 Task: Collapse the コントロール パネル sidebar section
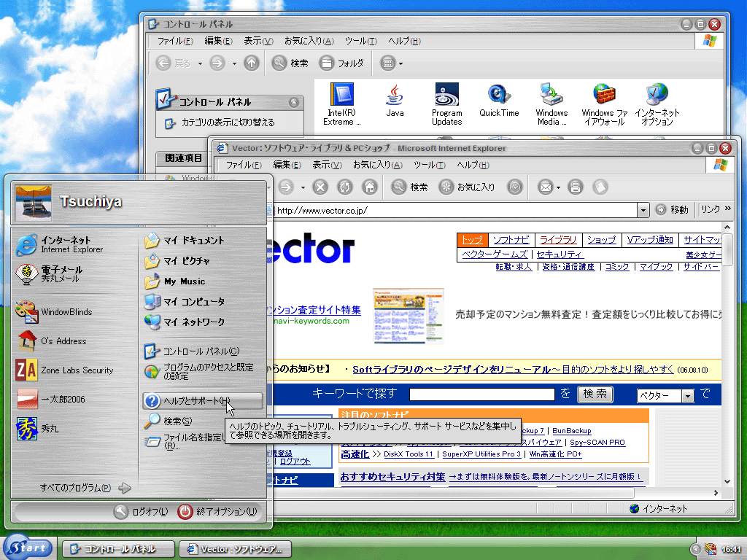tap(294, 102)
